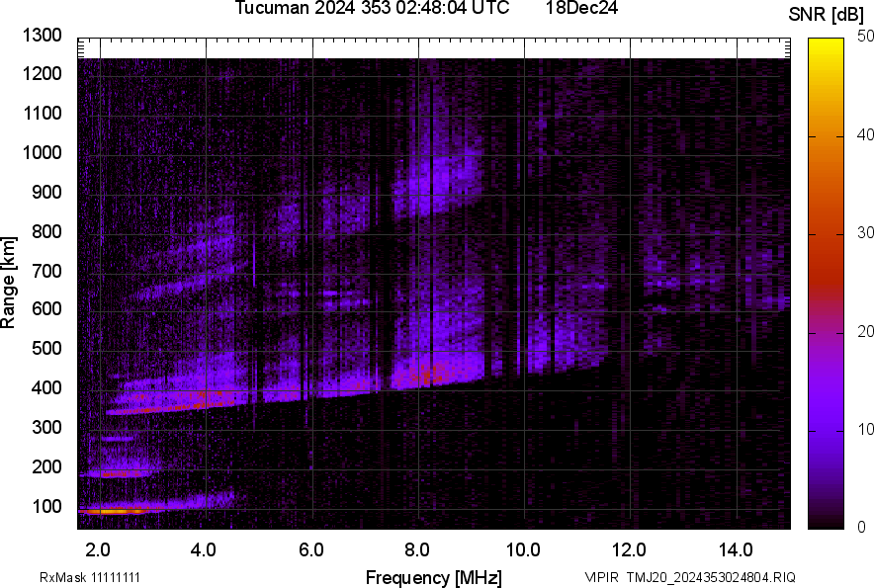Click the '200' range tick label
This screenshot has width=874, height=588.
pos(46,467)
